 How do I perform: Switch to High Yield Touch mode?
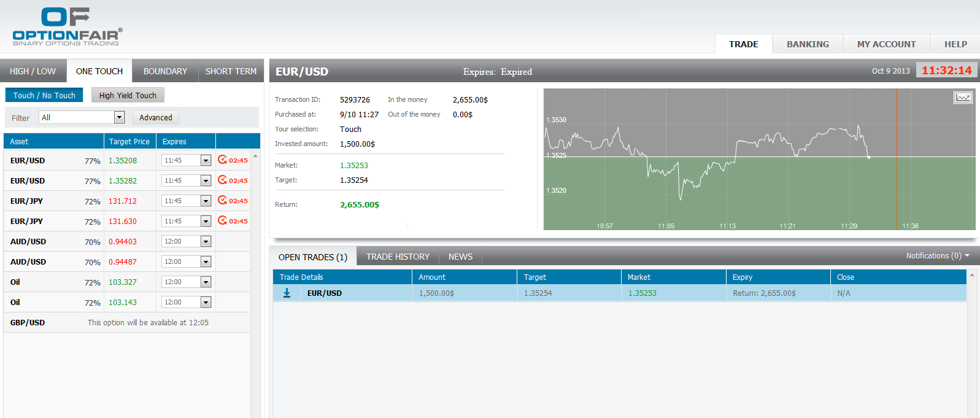[x=128, y=95]
